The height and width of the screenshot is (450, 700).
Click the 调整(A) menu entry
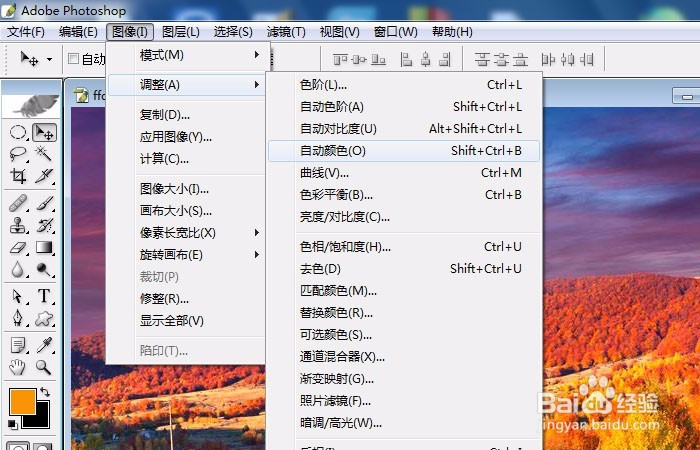pos(188,84)
